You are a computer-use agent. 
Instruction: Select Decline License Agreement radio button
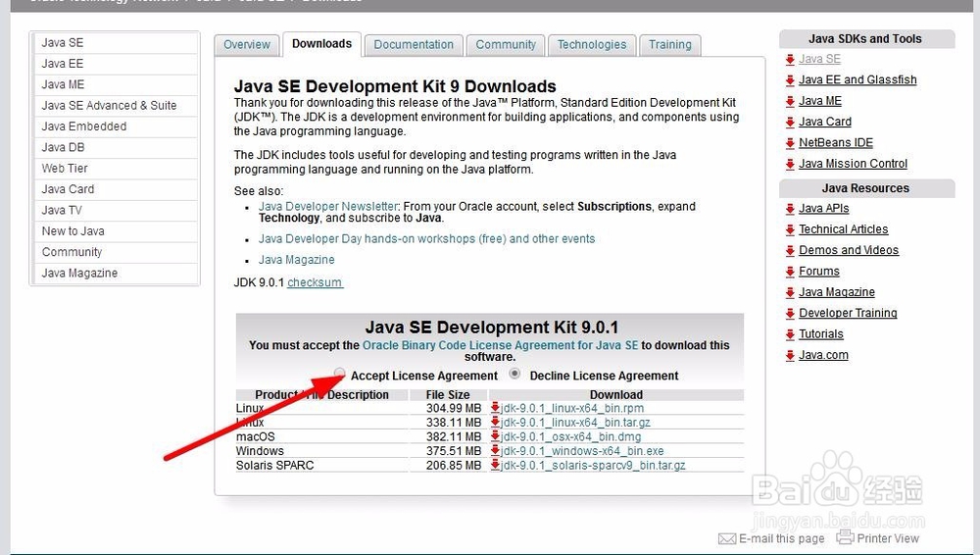point(514,374)
